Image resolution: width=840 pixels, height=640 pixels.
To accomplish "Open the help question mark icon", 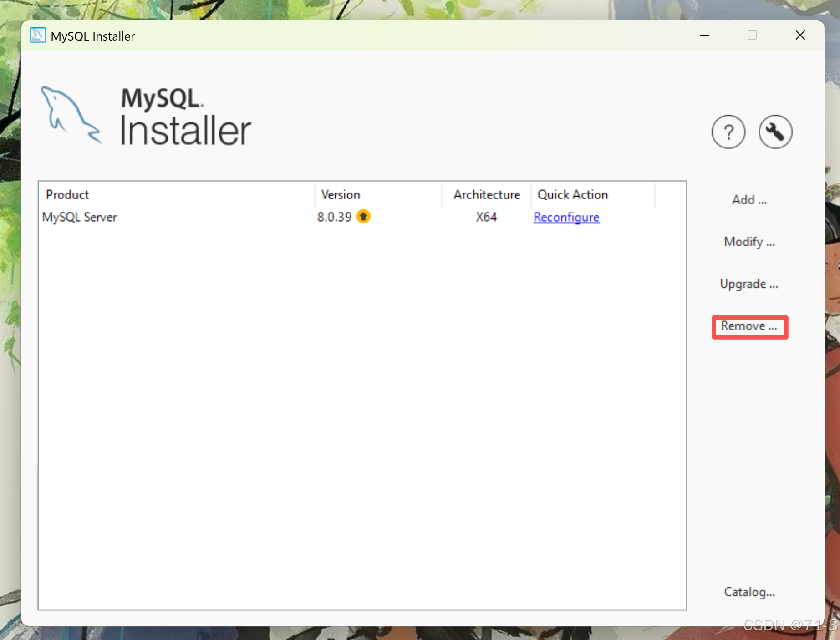I will [x=728, y=132].
